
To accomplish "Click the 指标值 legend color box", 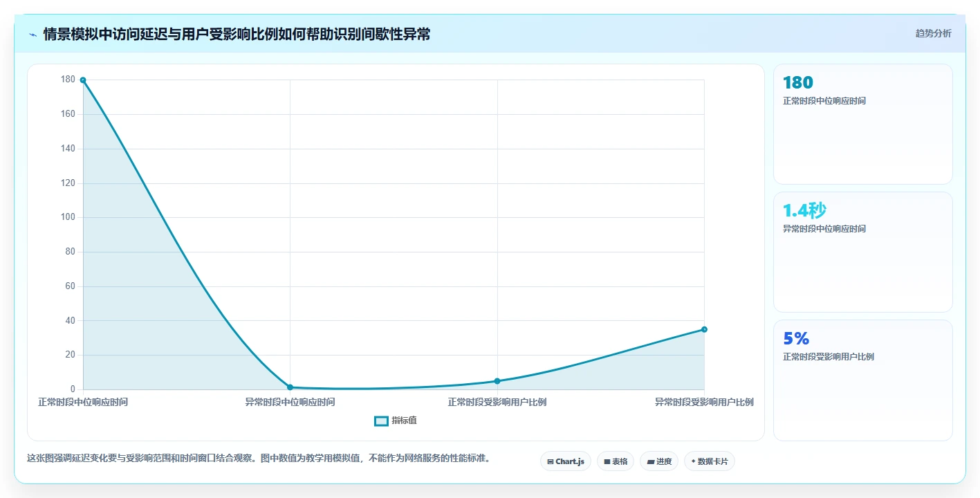I will pos(381,421).
